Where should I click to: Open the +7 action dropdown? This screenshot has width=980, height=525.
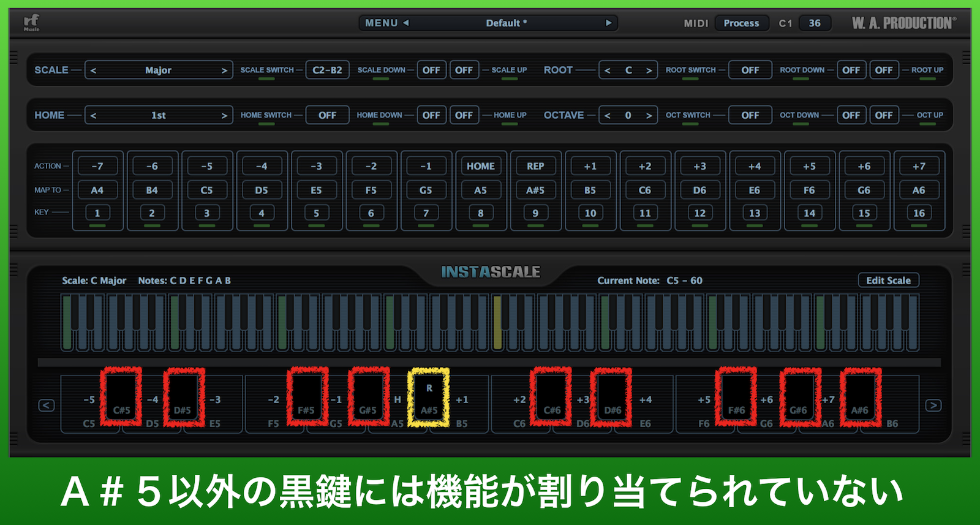(x=919, y=166)
